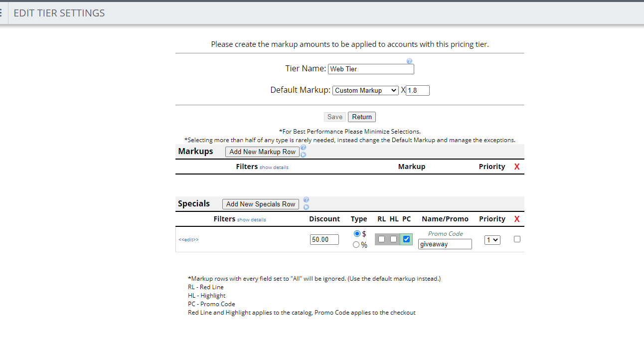644x352 pixels.
Task: Click the 'RL - Red Line' legend line
Action: [206, 287]
